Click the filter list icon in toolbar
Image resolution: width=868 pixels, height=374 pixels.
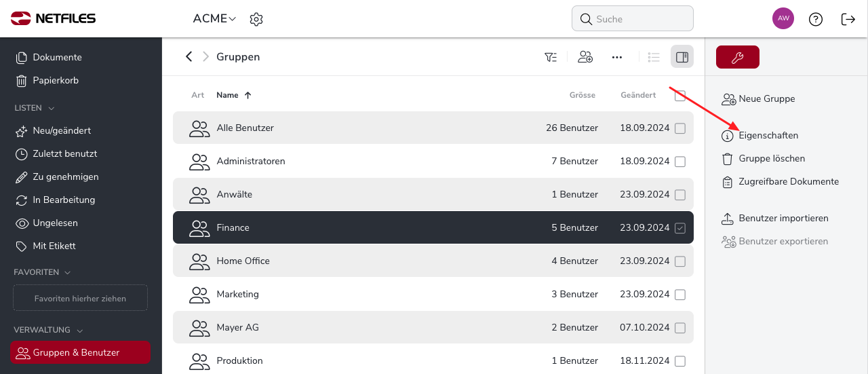(551, 57)
